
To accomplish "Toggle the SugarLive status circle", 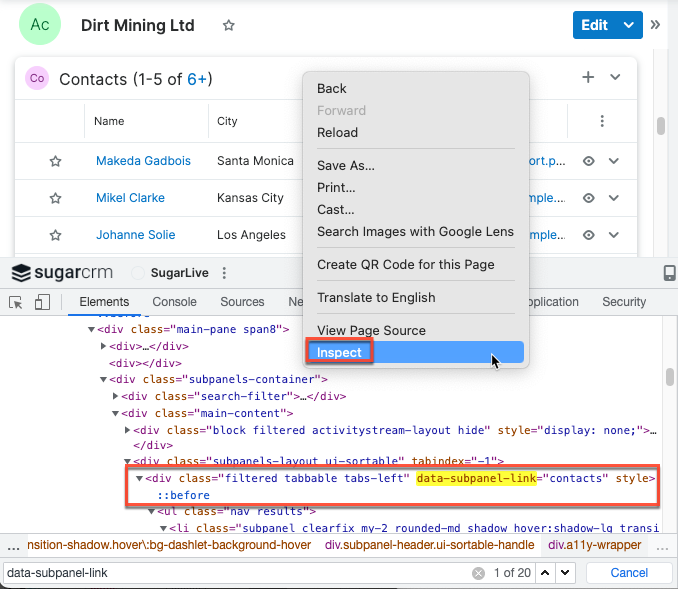I will (138, 273).
